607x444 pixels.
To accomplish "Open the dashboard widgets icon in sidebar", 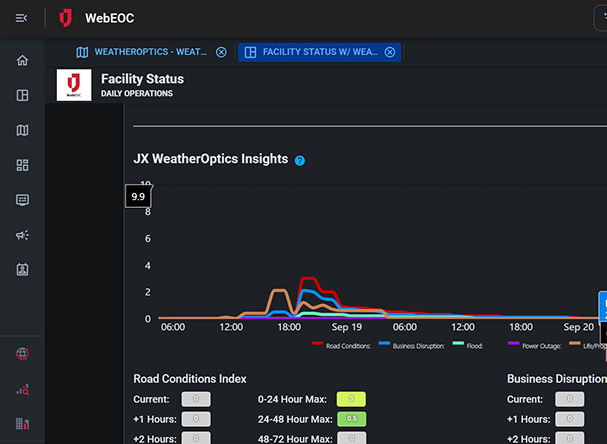I will pyautogui.click(x=22, y=165).
